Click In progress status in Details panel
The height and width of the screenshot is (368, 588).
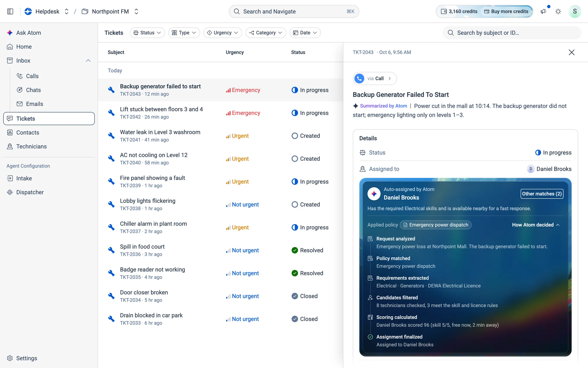(x=553, y=152)
